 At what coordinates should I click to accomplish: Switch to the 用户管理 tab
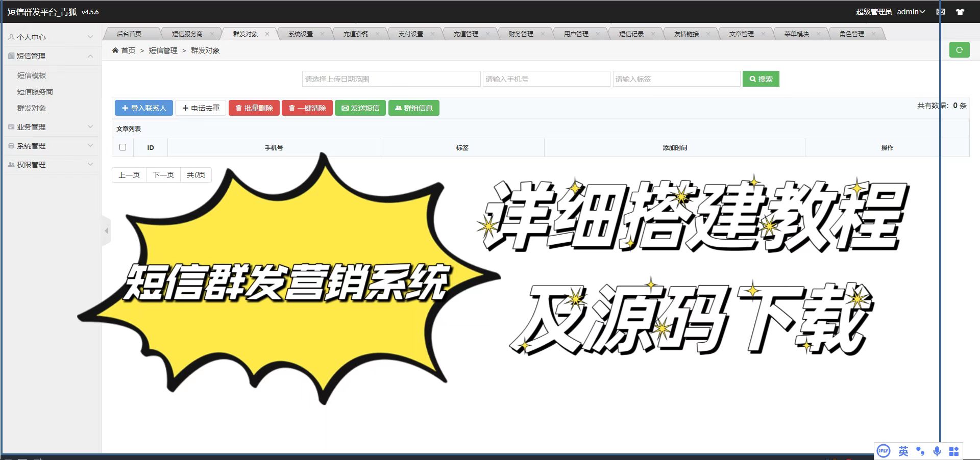click(x=576, y=34)
